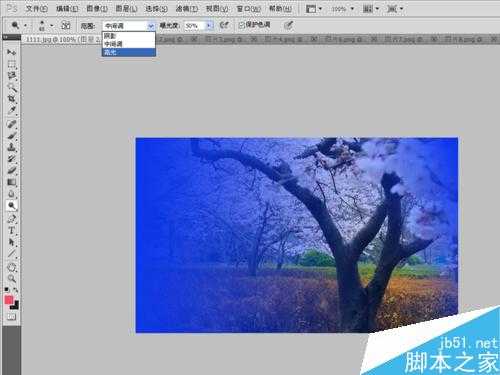This screenshot has width=500, height=375.
Task: Toggle airbrush mode in options bar
Action: [x=224, y=25]
